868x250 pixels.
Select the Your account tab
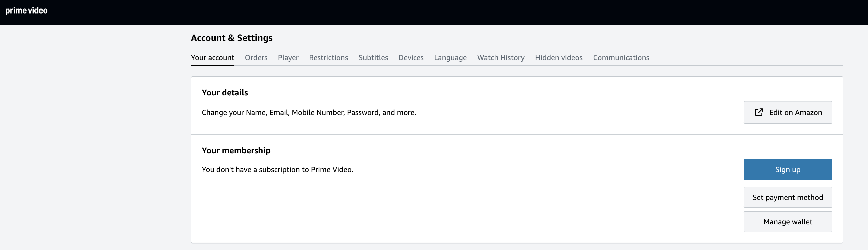212,58
